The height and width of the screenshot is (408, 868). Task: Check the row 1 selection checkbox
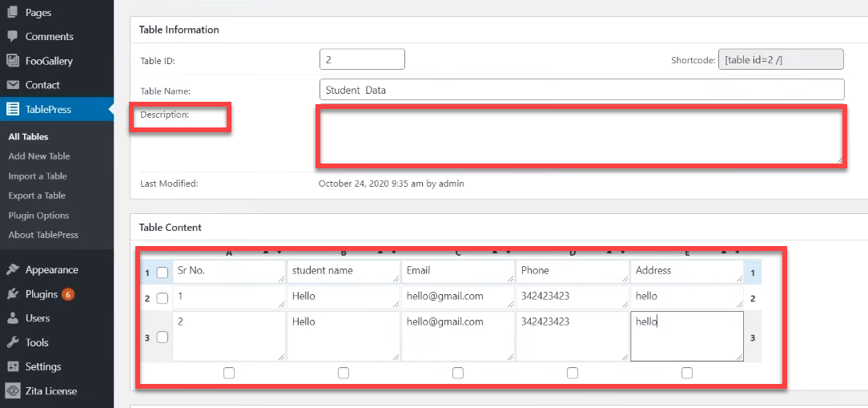coord(163,273)
